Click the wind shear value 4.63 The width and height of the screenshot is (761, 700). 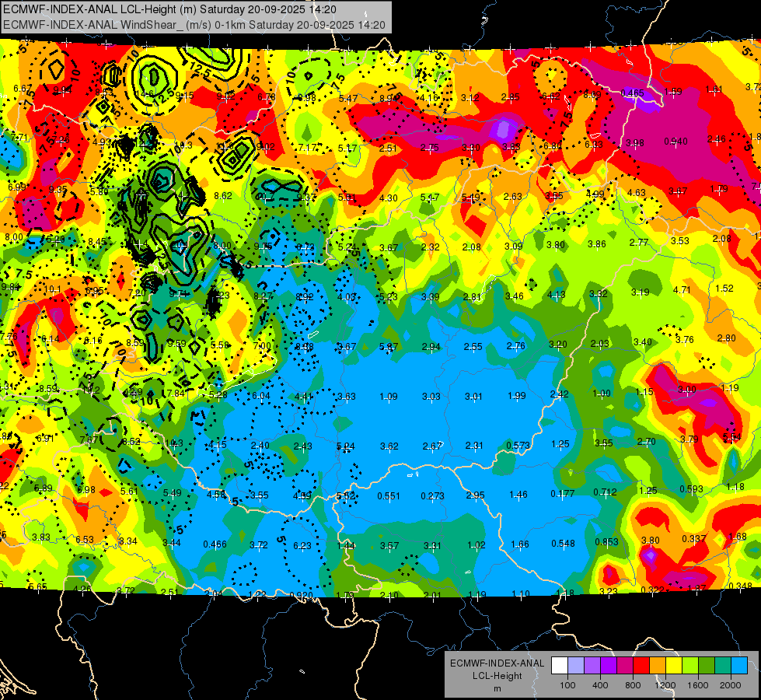pos(637,192)
